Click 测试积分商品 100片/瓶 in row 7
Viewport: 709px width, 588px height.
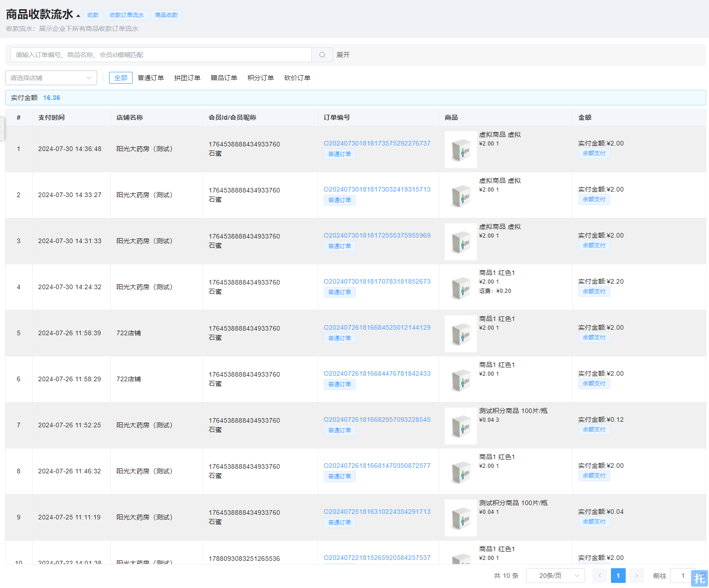(513, 411)
